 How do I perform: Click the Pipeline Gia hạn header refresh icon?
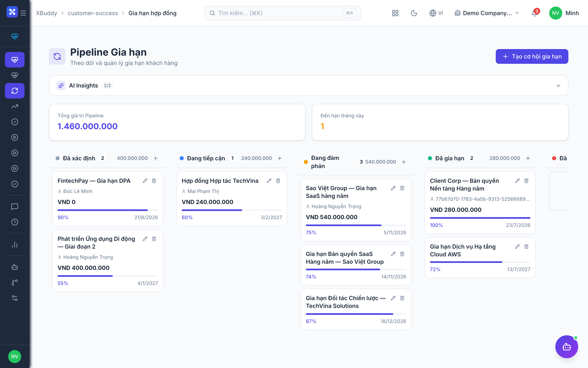coord(57,56)
